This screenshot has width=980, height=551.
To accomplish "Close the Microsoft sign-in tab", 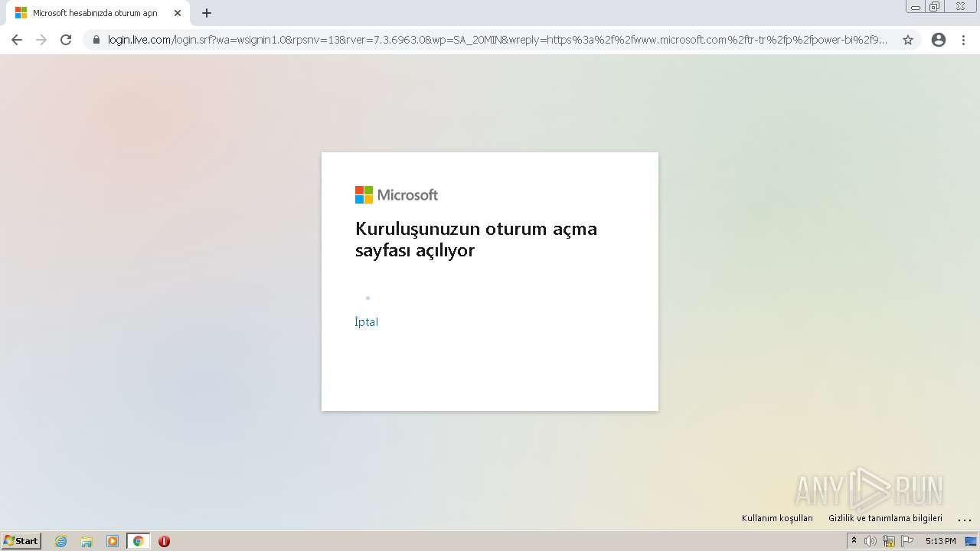I will [178, 13].
